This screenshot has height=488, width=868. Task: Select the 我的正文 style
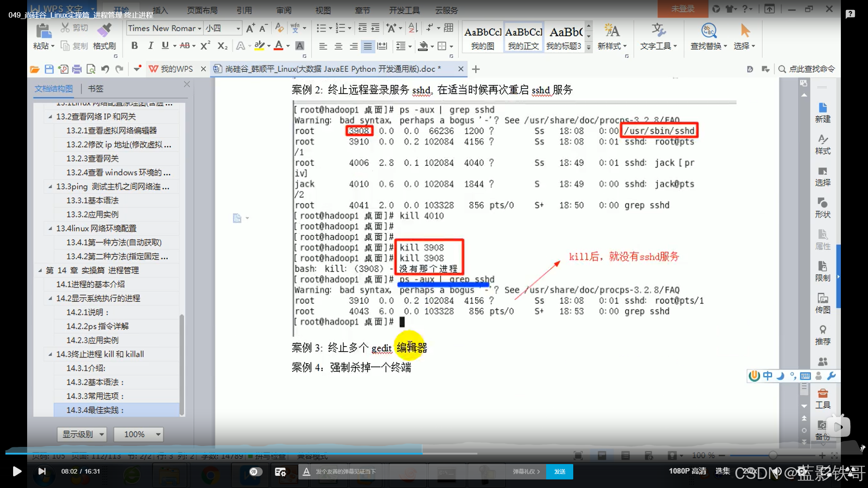click(x=524, y=37)
